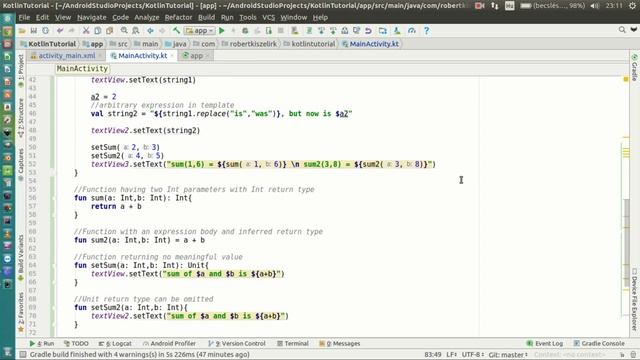640x360 pixels.
Task: Cut selection with the scissors icon
Action: (x=86, y=31)
